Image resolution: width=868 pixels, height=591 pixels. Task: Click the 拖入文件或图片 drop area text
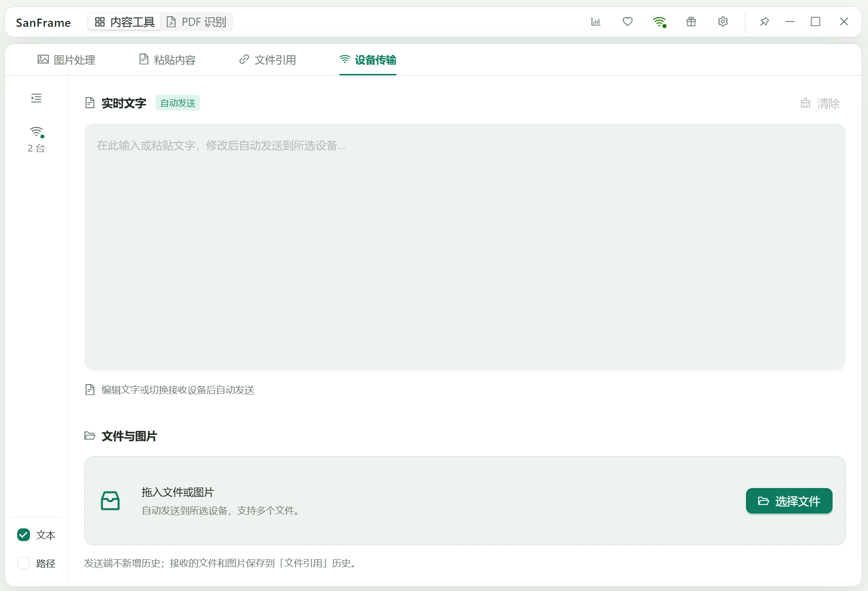[178, 492]
